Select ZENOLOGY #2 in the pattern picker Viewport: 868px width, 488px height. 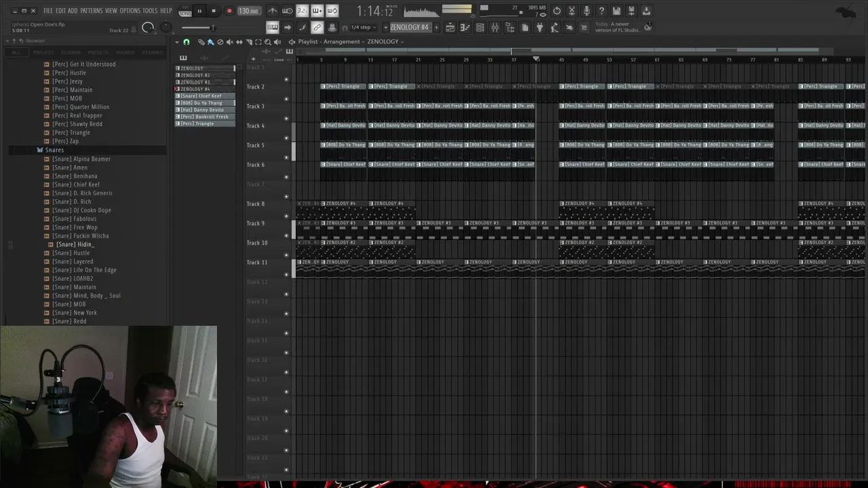(205, 75)
